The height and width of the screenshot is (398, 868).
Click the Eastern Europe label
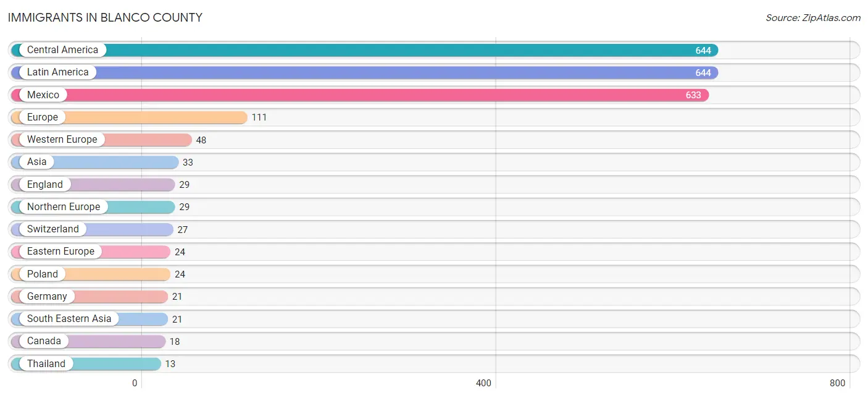[61, 252]
